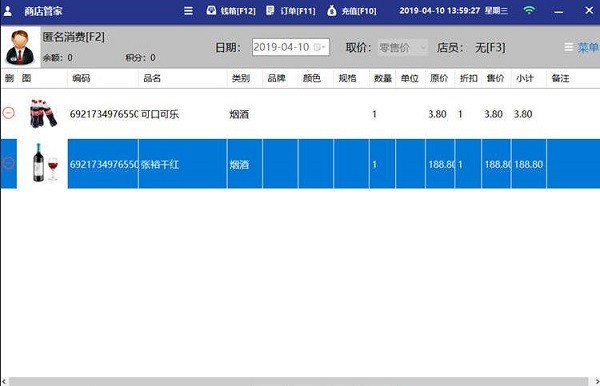Open the cash drawer 钱箱[F12]
The width and height of the screenshot is (600, 386).
[x=231, y=11]
